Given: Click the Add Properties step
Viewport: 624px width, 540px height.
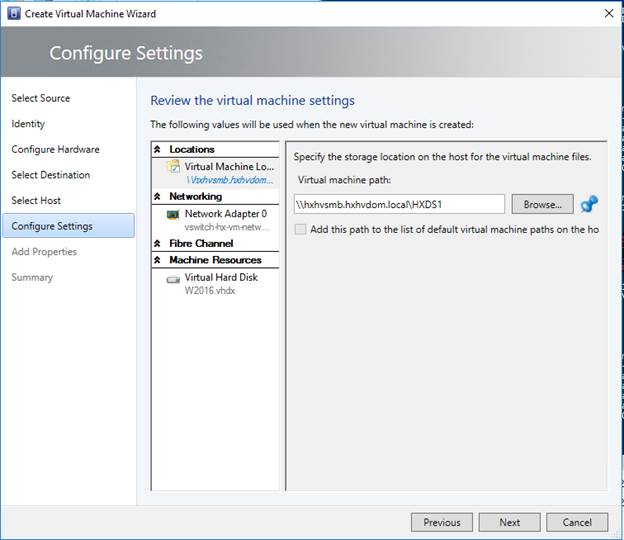Looking at the screenshot, I should 44,251.
